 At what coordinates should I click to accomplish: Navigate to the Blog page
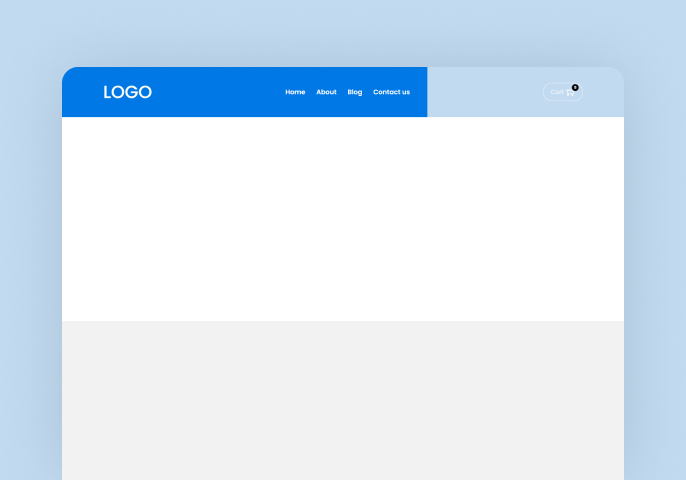coord(355,92)
